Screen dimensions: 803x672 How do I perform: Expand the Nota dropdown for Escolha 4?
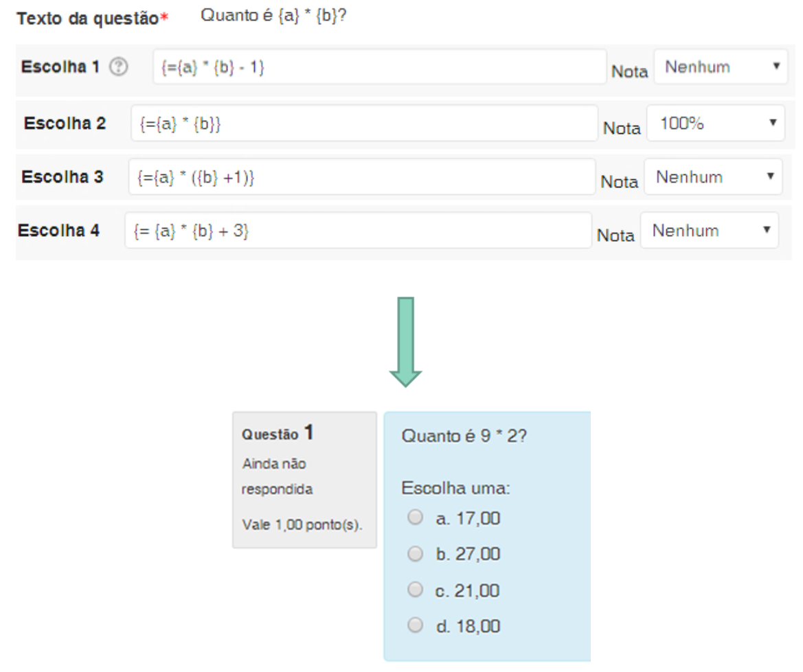pos(709,231)
